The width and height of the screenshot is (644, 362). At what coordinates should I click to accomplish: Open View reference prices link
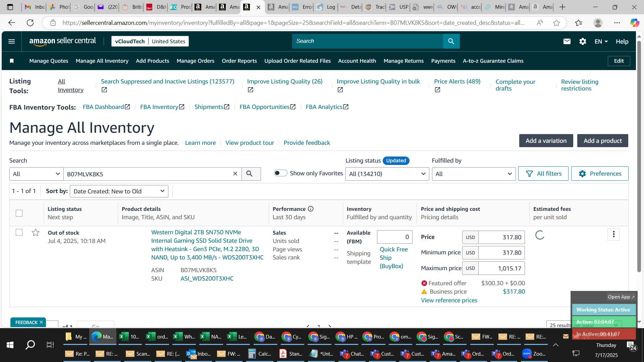click(449, 300)
